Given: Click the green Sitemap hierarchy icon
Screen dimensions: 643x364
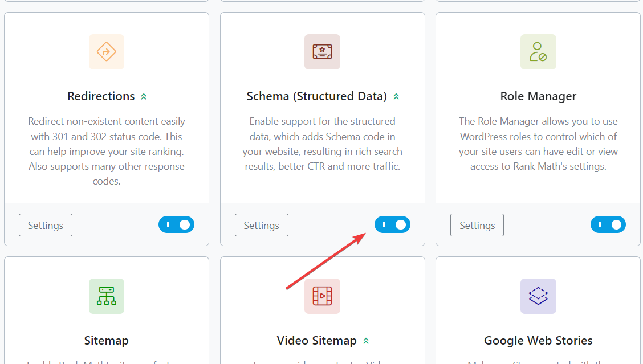Looking at the screenshot, I should pyautogui.click(x=107, y=296).
